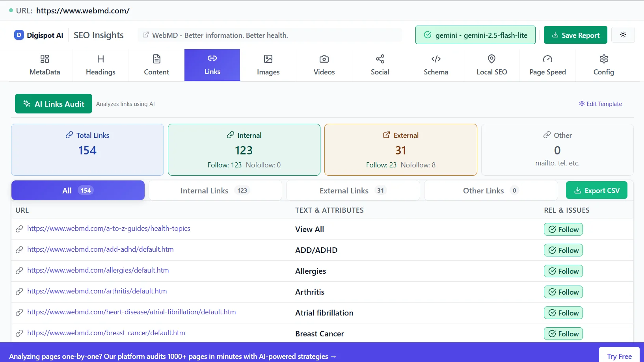Click the 'Breast Cancer' anchor text

[x=320, y=334]
